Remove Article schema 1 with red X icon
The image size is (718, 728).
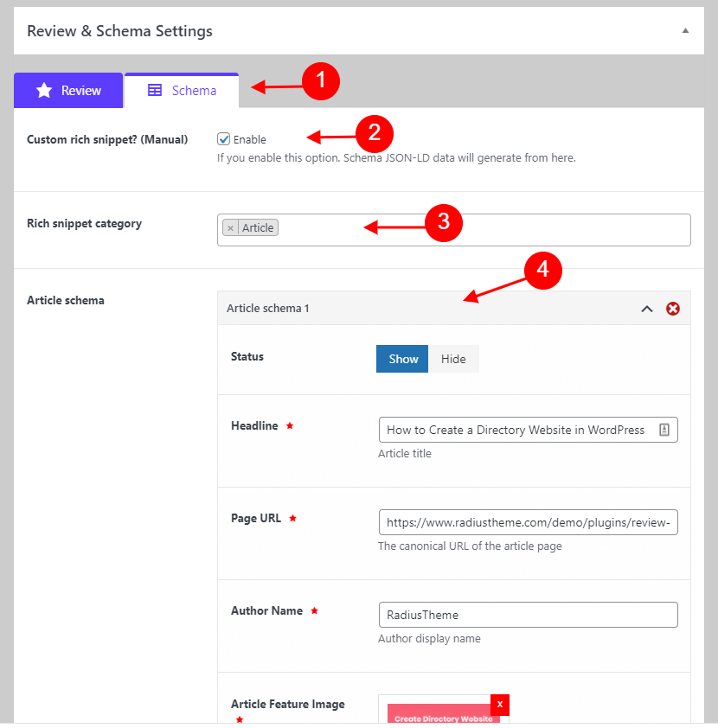coord(672,309)
